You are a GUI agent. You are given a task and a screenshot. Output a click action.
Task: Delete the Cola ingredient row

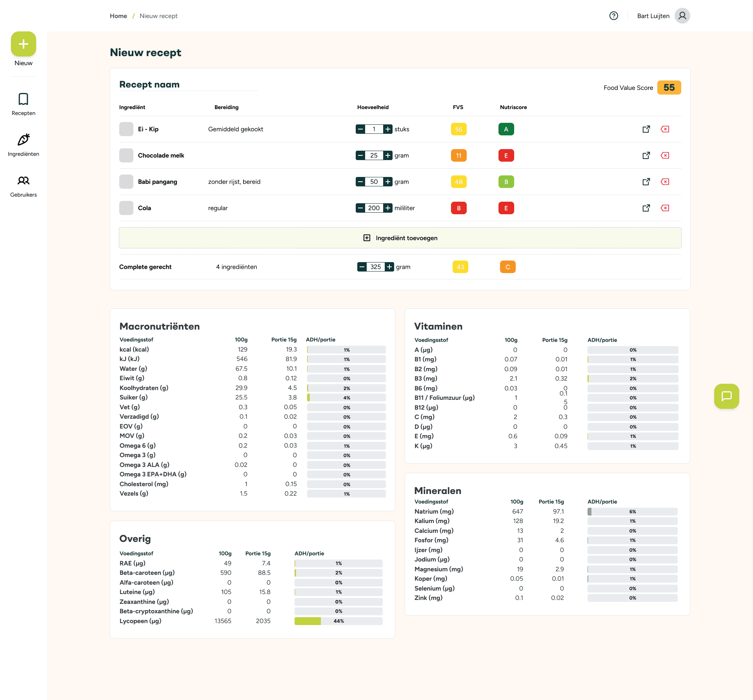665,208
